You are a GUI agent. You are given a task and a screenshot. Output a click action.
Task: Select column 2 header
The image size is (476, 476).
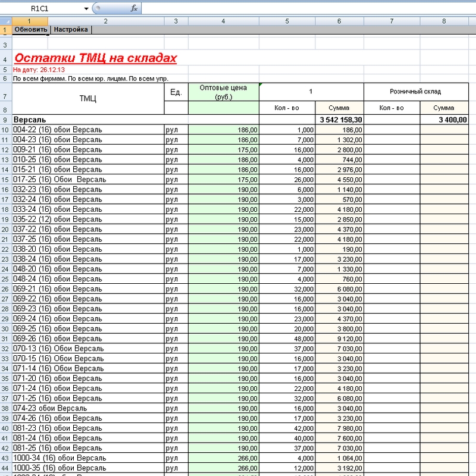(106, 21)
